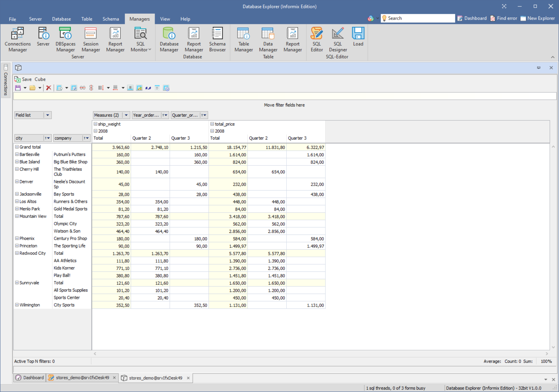Click the Save Cube Excel export icon
The width and height of the screenshot is (559, 392).
click(17, 79)
